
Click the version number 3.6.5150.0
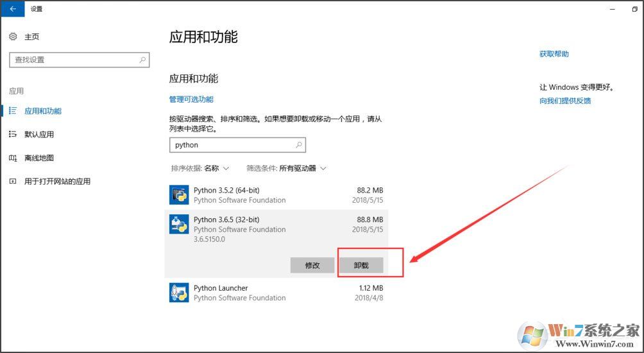coord(210,239)
